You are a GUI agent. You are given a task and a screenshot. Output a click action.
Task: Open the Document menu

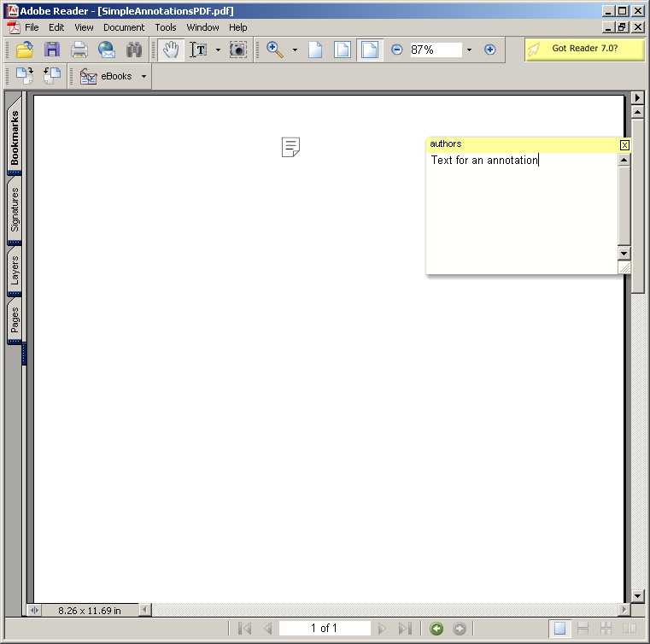tap(124, 27)
